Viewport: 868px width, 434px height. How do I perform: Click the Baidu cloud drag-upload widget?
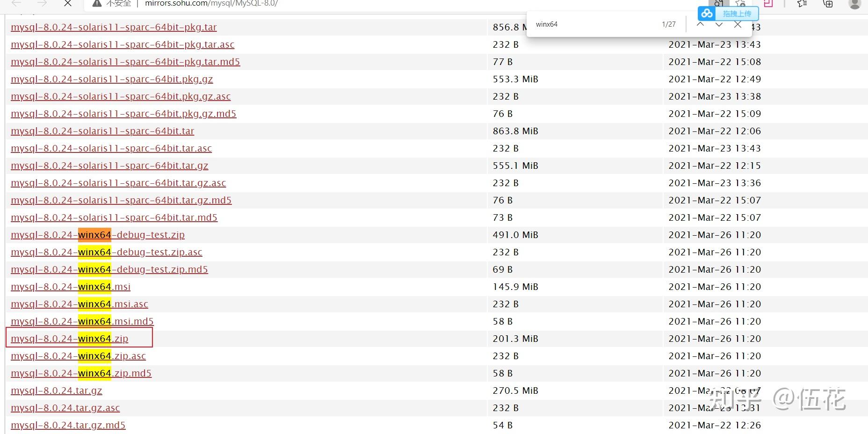click(728, 14)
